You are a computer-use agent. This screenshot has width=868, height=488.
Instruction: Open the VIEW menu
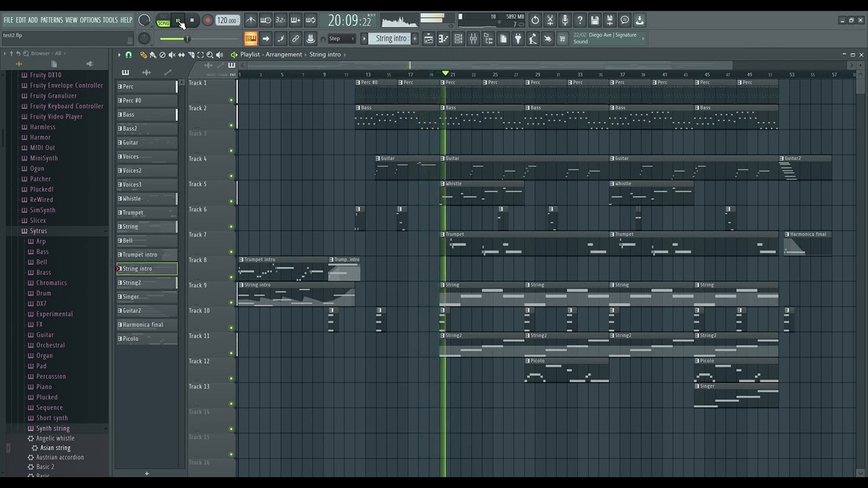pyautogui.click(x=71, y=20)
